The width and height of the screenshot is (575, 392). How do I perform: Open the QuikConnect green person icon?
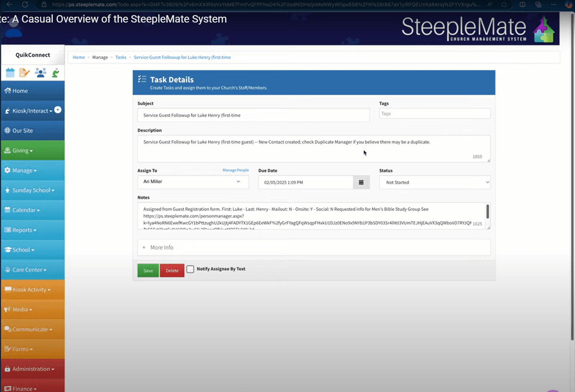(56, 73)
